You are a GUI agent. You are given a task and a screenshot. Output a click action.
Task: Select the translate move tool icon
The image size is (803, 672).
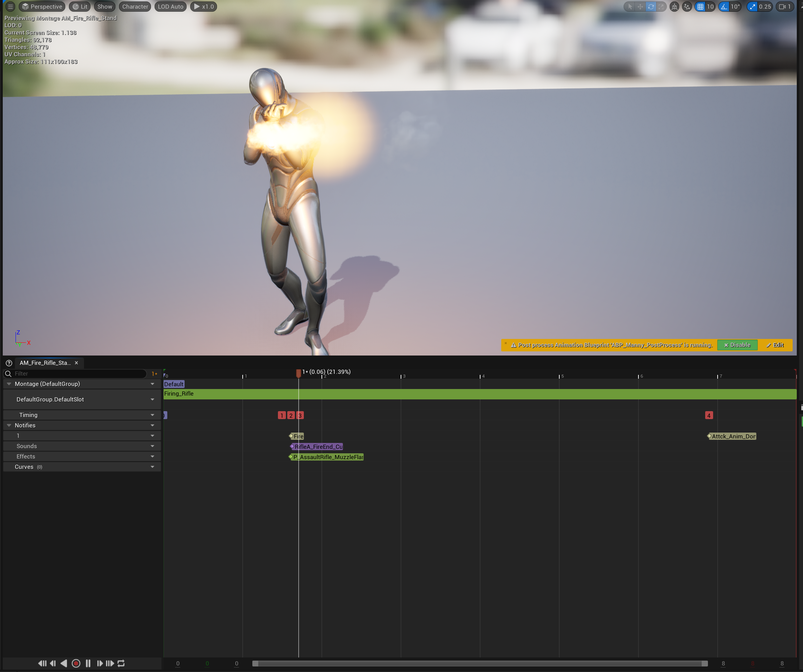(x=640, y=7)
